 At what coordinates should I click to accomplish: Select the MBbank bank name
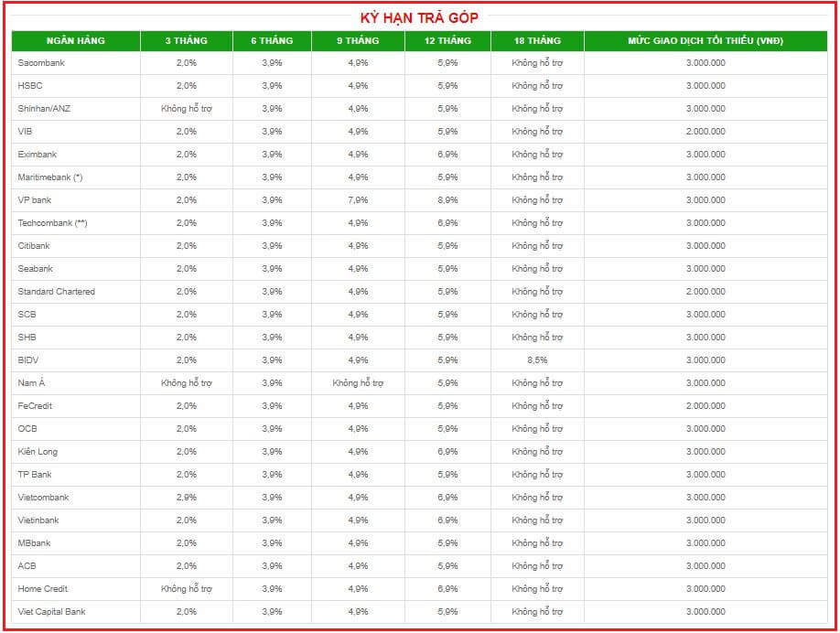tap(34, 543)
